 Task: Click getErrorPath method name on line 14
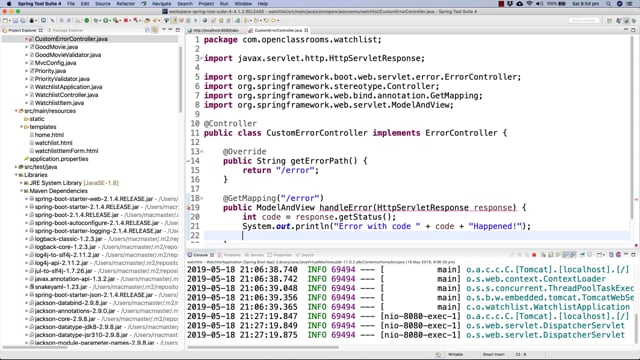pos(318,161)
